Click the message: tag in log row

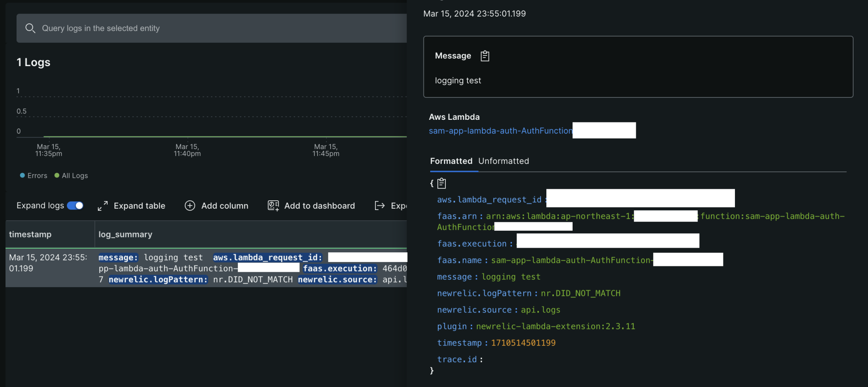(118, 257)
